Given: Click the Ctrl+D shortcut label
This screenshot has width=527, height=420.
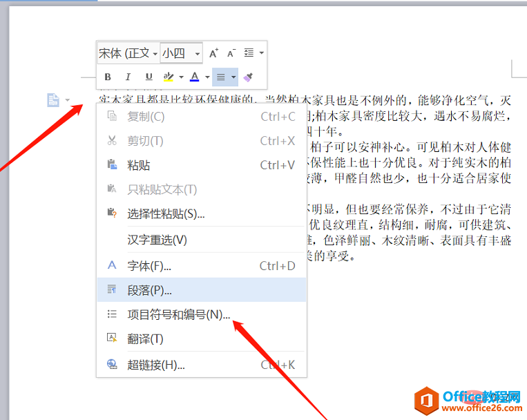Looking at the screenshot, I should point(277,266).
